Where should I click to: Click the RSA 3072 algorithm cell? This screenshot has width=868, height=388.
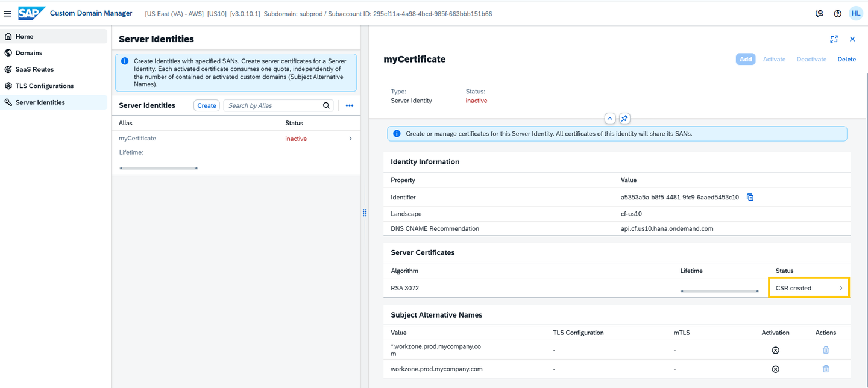click(x=404, y=288)
